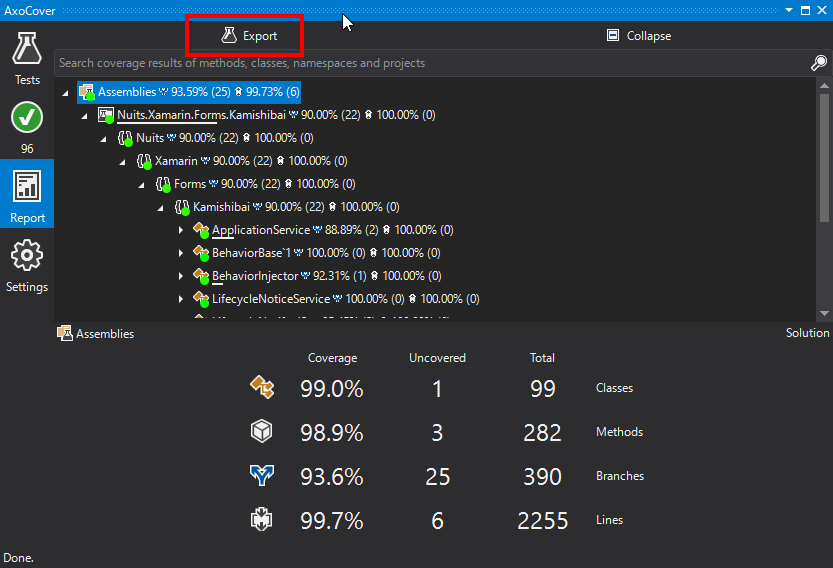Image resolution: width=833 pixels, height=568 pixels.
Task: Select the LifecycleNoticeService class row
Action: 336,298
